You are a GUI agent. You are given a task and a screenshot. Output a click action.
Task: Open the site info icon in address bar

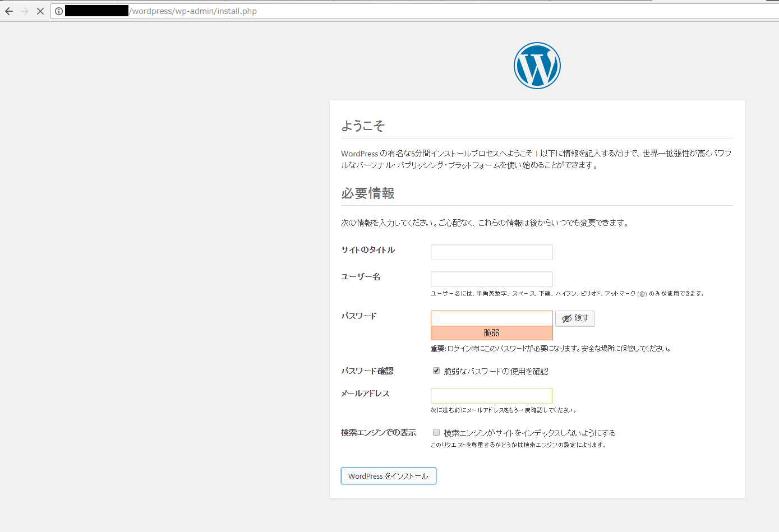[x=59, y=11]
